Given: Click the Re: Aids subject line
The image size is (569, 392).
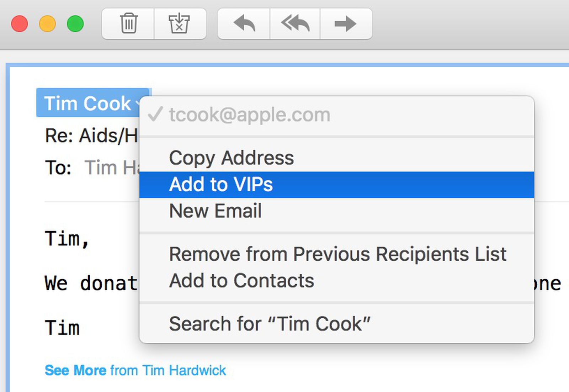Looking at the screenshot, I should click(x=91, y=136).
